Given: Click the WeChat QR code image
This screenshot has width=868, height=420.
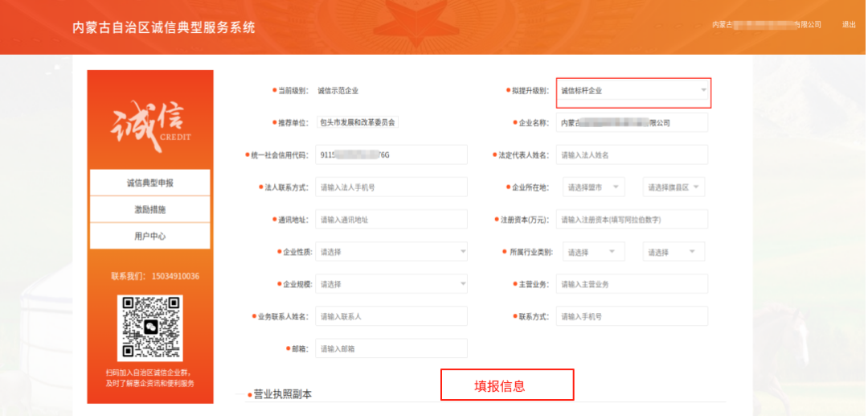Looking at the screenshot, I should tap(150, 327).
